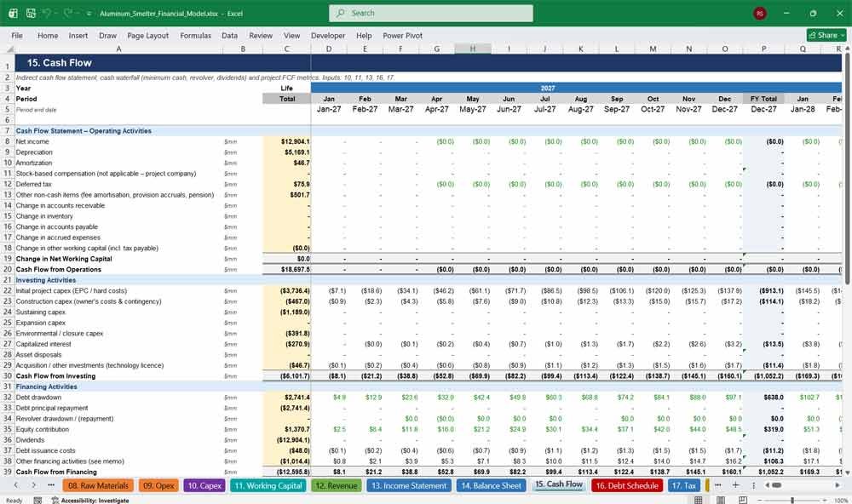
Task: Click into the Search box
Action: pyautogui.click(x=431, y=13)
